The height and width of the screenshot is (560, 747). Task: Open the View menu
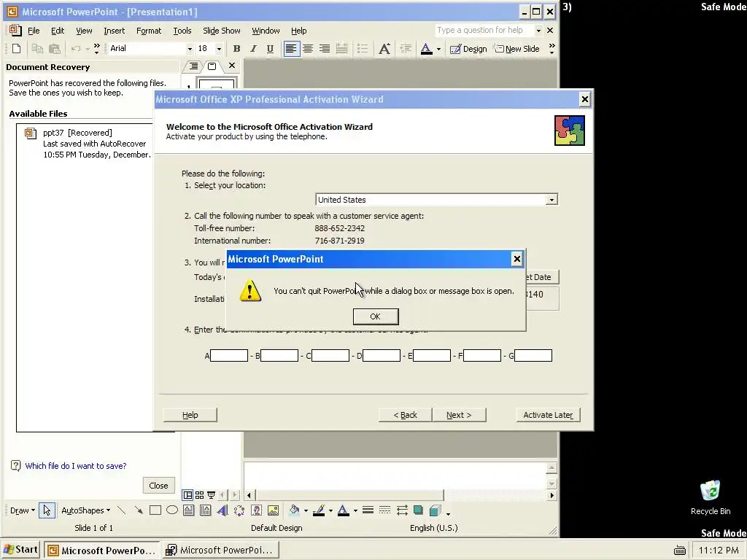pyautogui.click(x=84, y=31)
